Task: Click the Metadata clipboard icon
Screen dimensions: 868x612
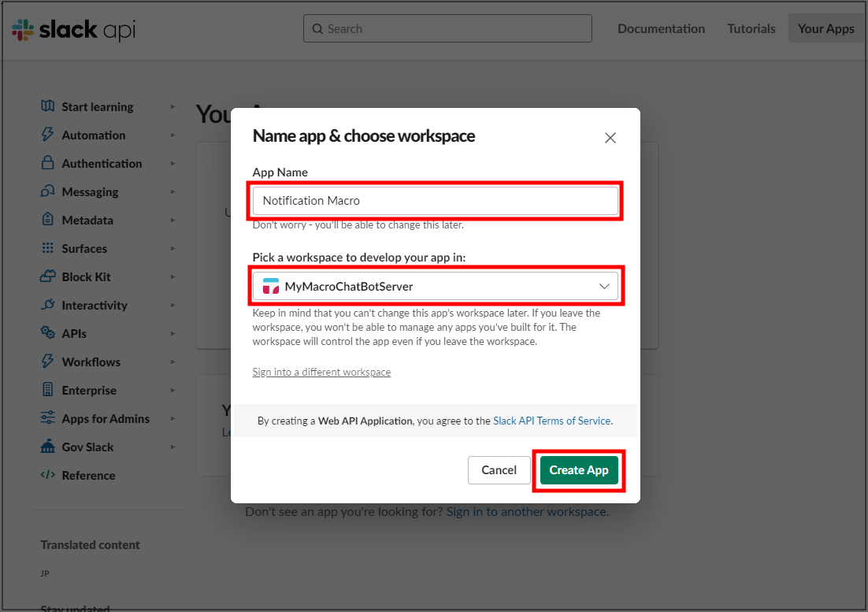Action: (47, 219)
